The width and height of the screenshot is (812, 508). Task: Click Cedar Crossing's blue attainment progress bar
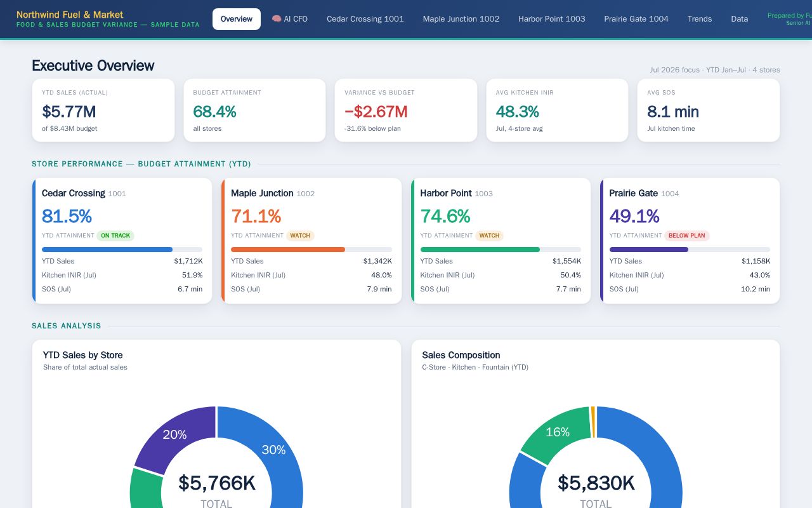tap(107, 250)
